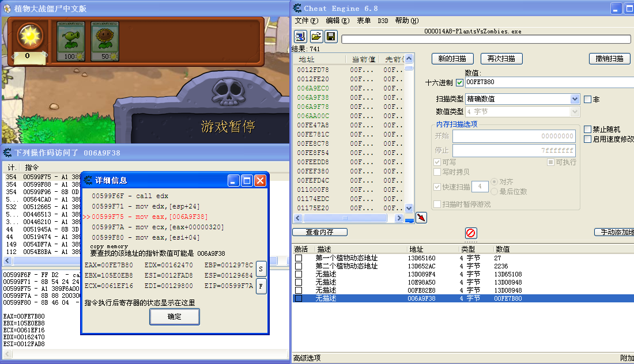Click description 第一个植物动态地址
This screenshot has height=364, width=634.
346,258
